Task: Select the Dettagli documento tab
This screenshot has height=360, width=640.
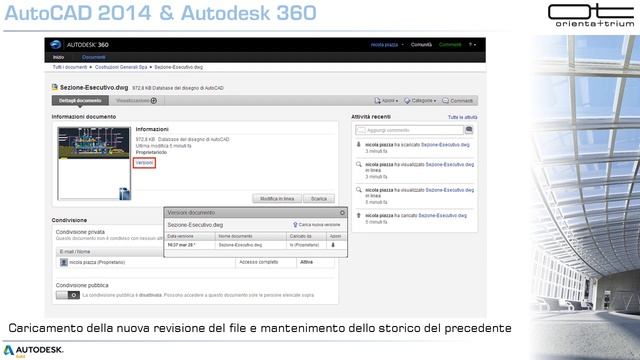Action: [x=80, y=100]
